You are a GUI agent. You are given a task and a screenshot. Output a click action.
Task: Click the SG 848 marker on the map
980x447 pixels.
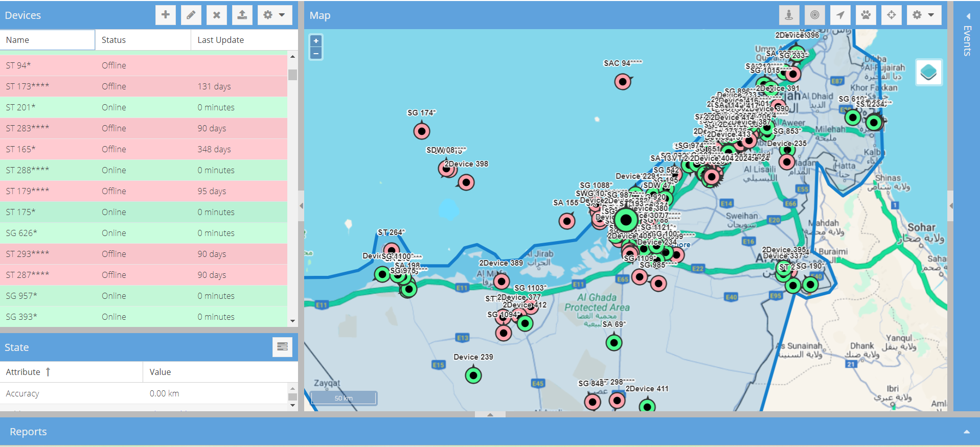pos(592,402)
